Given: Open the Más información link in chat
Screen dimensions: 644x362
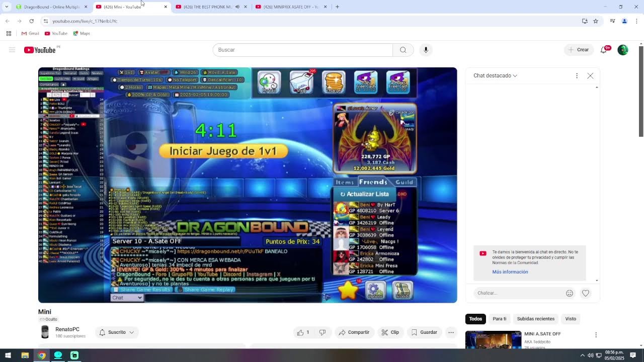Looking at the screenshot, I should coord(510,272).
